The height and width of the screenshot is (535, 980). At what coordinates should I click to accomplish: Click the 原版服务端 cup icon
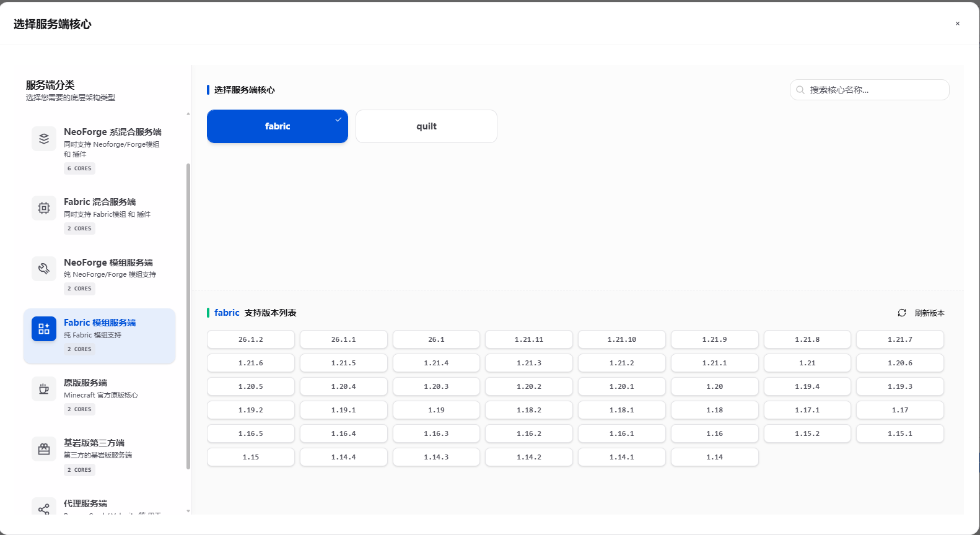pos(44,389)
